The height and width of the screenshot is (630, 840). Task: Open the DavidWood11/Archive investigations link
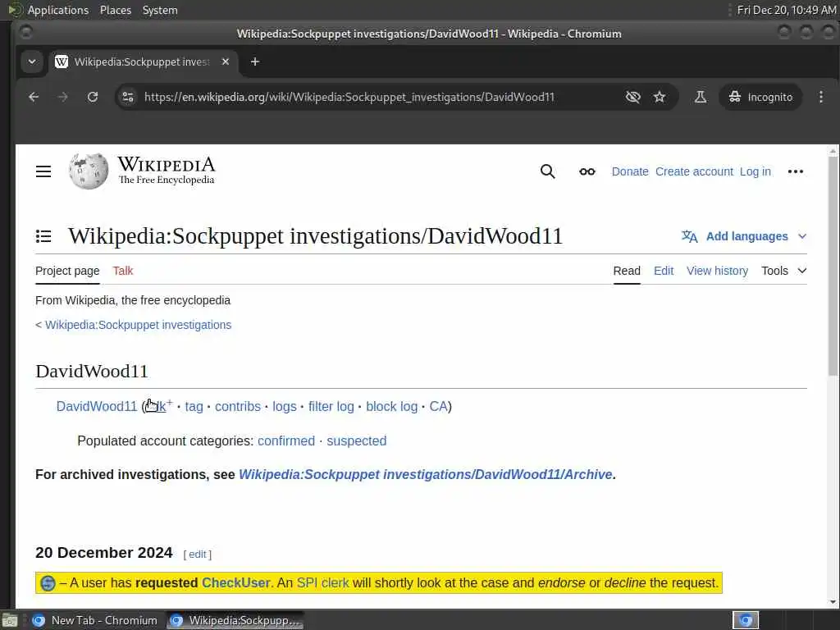426,475
